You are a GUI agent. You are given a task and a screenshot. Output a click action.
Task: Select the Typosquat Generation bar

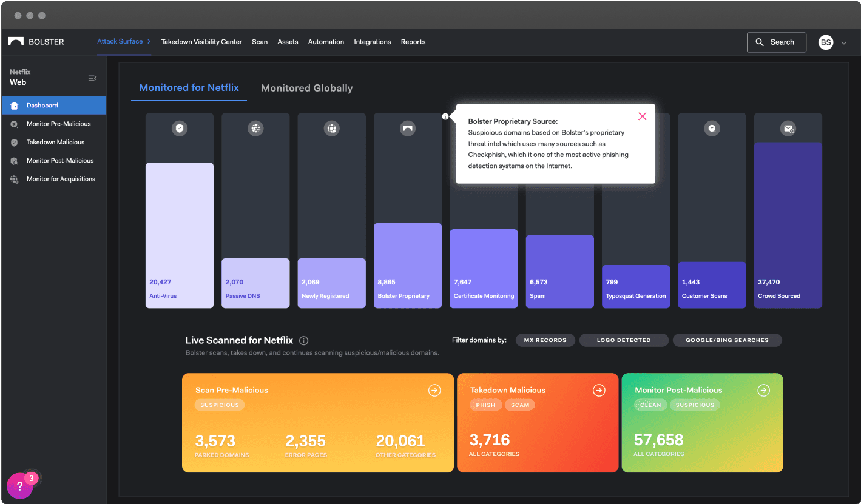tap(636, 286)
